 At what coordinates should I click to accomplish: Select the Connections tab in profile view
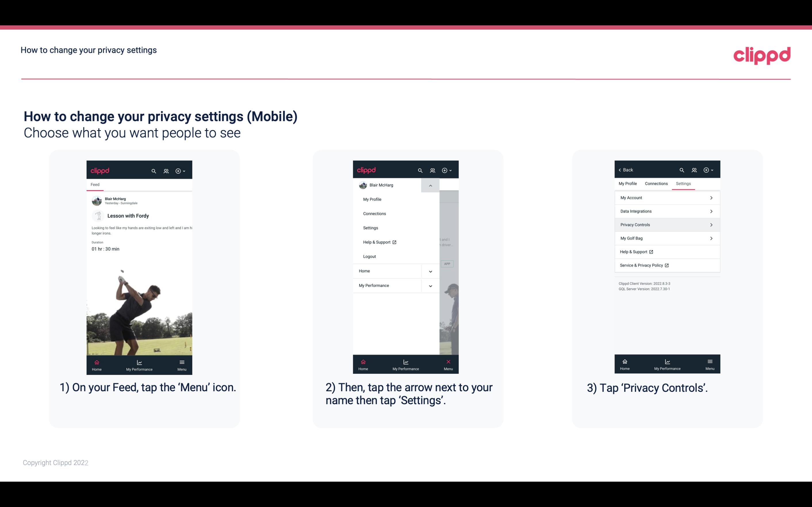tap(655, 183)
